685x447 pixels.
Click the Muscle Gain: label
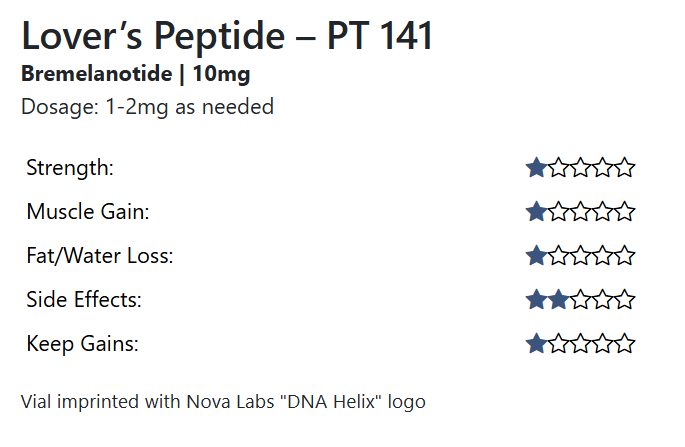[88, 212]
